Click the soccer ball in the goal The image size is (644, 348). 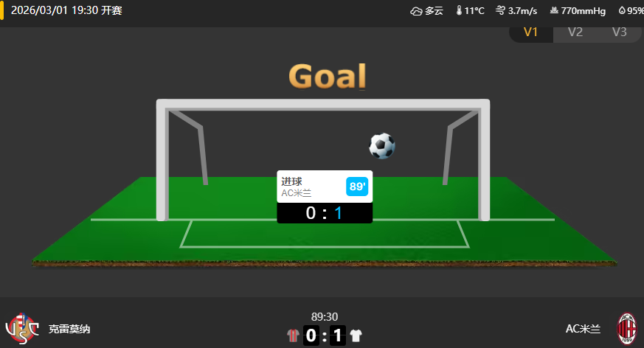tap(382, 146)
